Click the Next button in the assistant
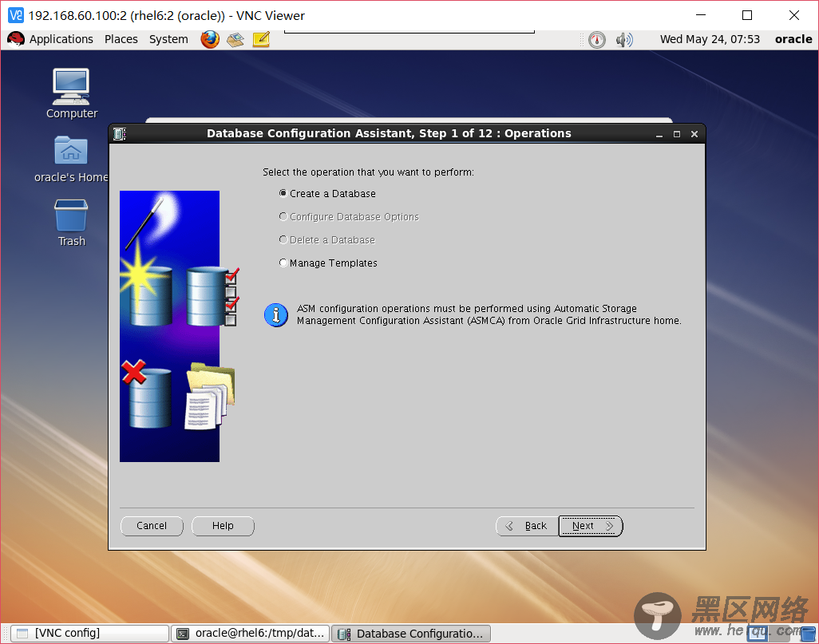The image size is (819, 644). [591, 526]
